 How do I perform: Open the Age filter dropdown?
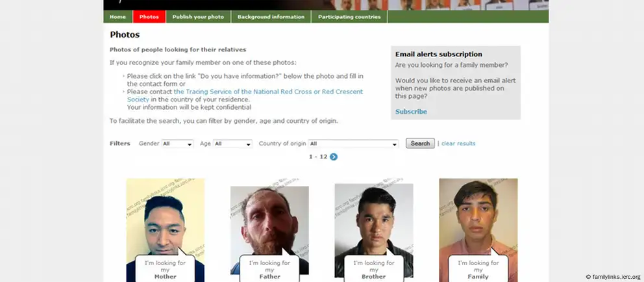pyautogui.click(x=232, y=144)
